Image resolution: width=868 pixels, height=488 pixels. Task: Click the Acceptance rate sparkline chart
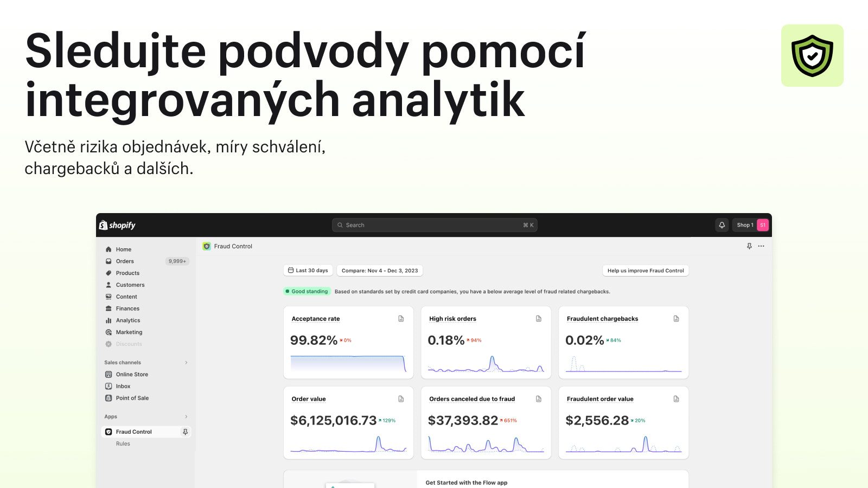[348, 363]
